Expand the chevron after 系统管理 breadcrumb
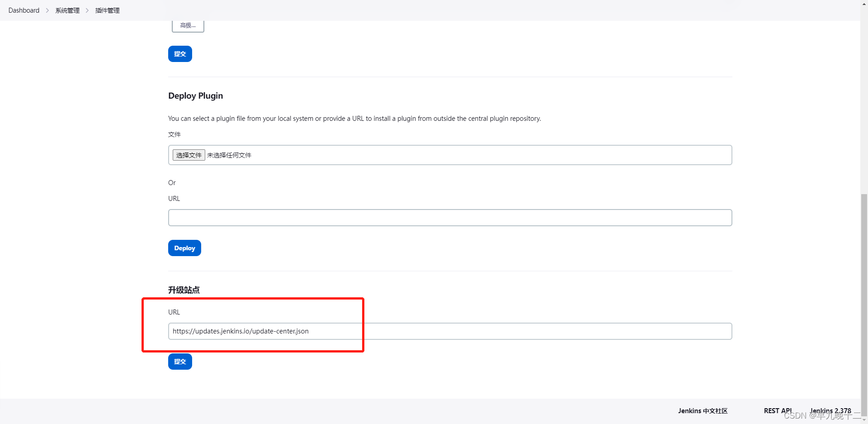Viewport: 868px width, 424px height. coord(87,10)
